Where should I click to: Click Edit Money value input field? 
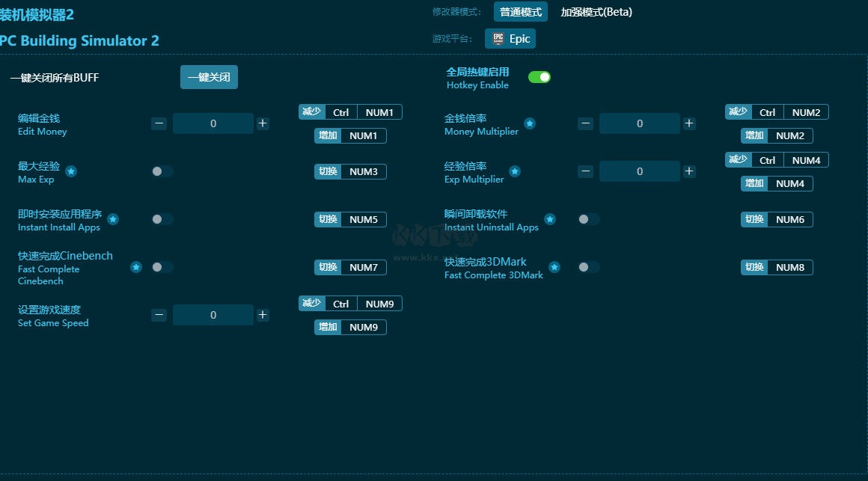pyautogui.click(x=213, y=123)
